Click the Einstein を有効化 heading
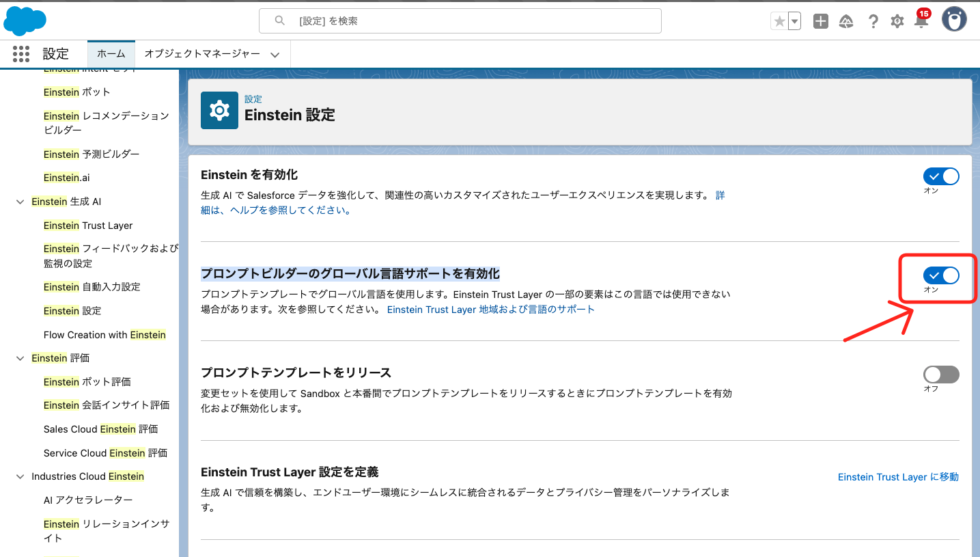The height and width of the screenshot is (557, 980). pyautogui.click(x=249, y=175)
